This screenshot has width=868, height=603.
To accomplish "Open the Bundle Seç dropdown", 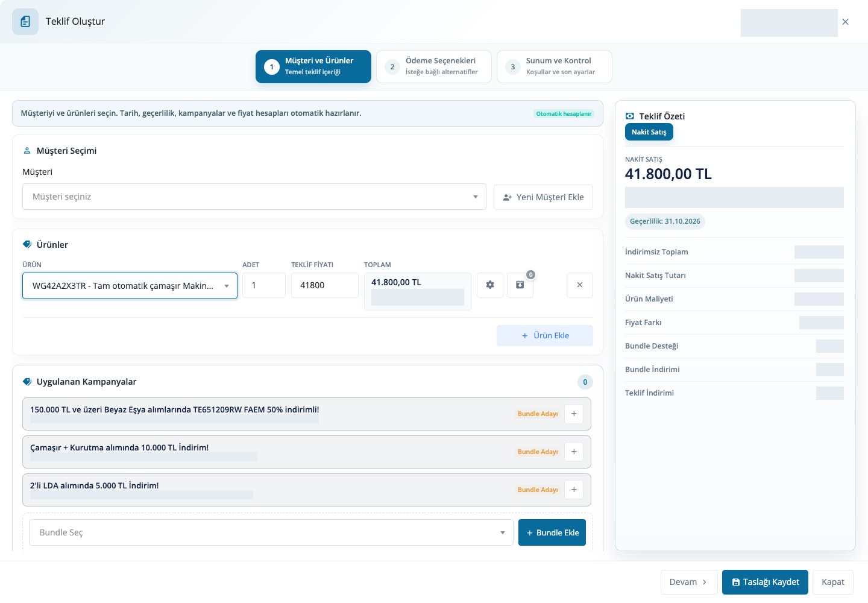I will tap(271, 532).
